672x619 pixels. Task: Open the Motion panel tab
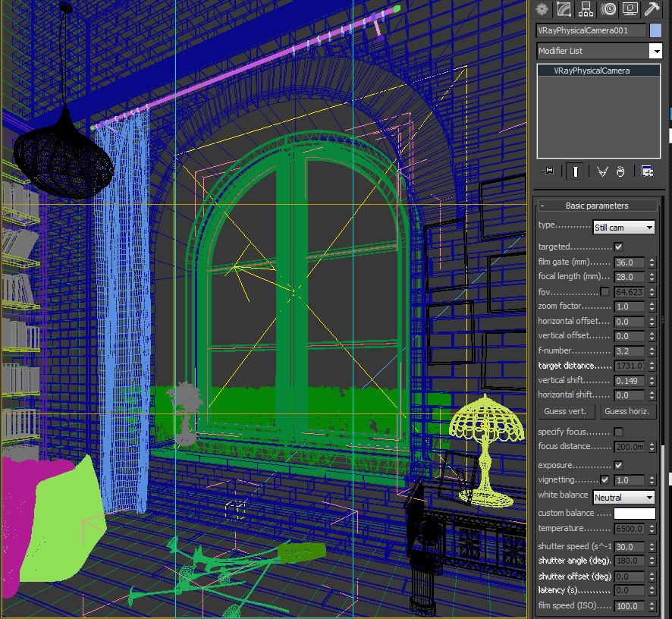pos(608,9)
